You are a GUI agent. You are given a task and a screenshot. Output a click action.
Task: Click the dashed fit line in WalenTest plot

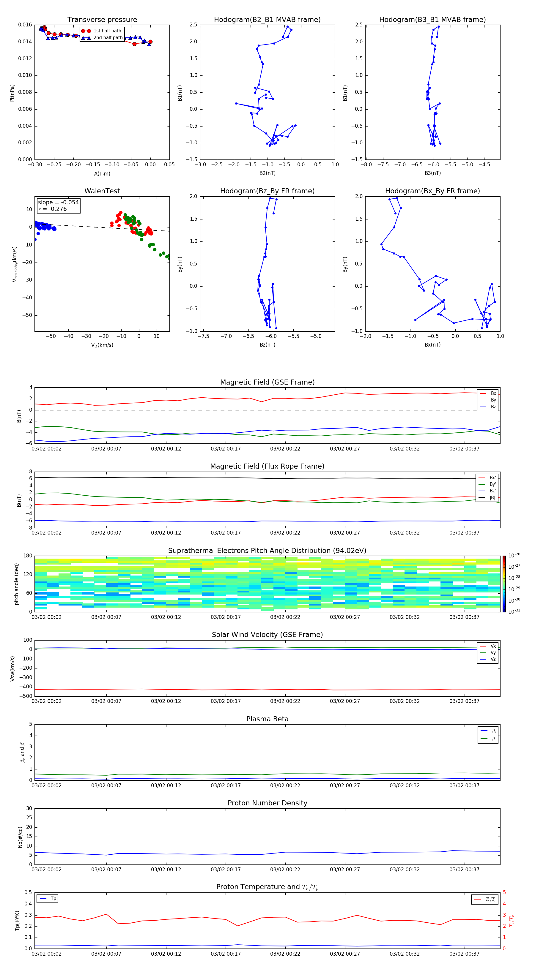point(102,227)
